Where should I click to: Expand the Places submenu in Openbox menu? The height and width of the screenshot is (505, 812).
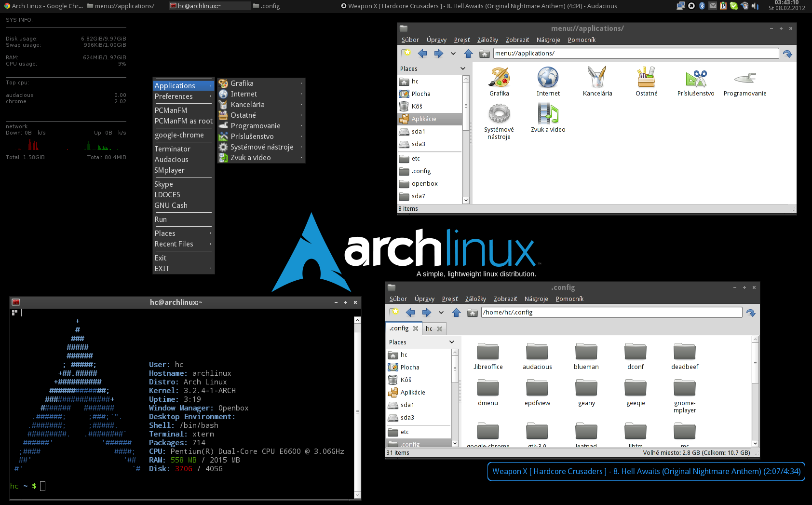183,233
